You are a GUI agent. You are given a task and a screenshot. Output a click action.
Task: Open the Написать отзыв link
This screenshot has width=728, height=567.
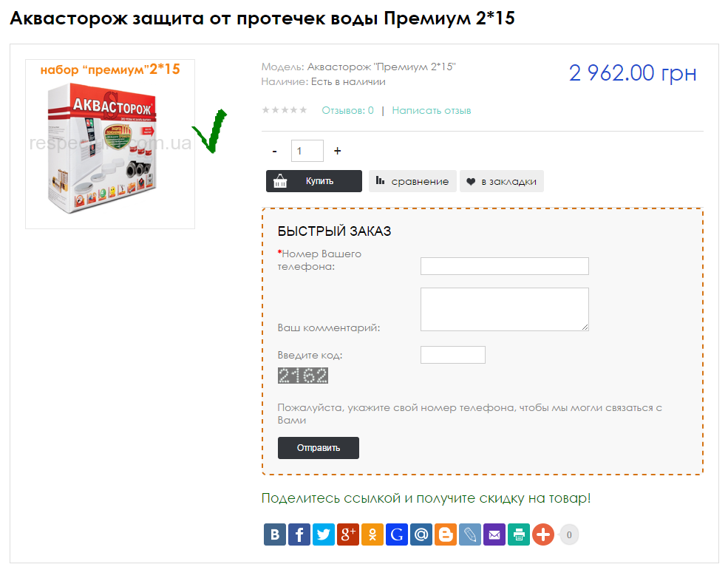(432, 111)
